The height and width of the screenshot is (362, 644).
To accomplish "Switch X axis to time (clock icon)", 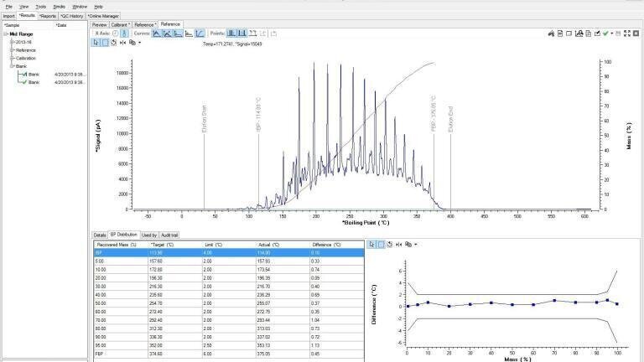I will pyautogui.click(x=116, y=34).
